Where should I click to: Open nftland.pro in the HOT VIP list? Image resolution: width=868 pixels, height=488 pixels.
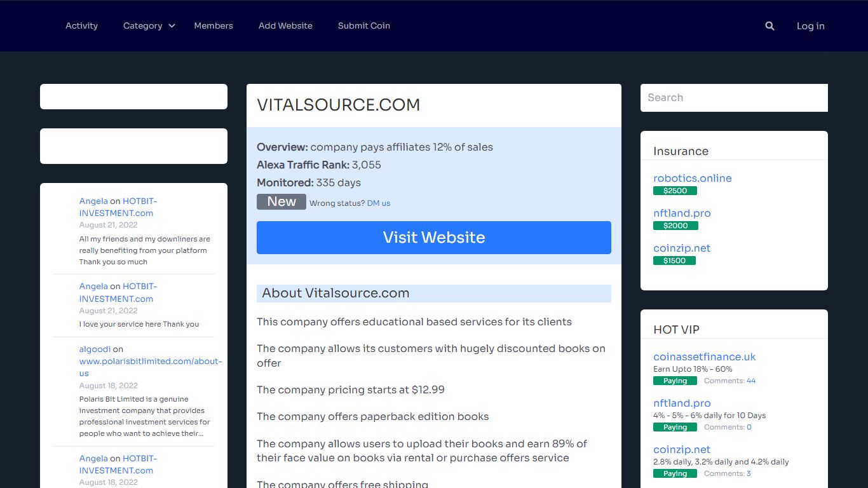coord(682,403)
